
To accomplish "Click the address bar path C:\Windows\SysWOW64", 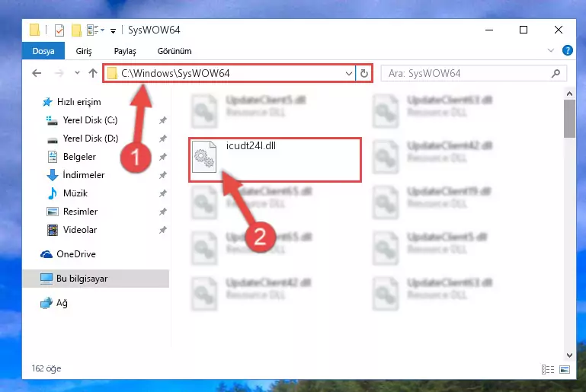I will coord(175,73).
